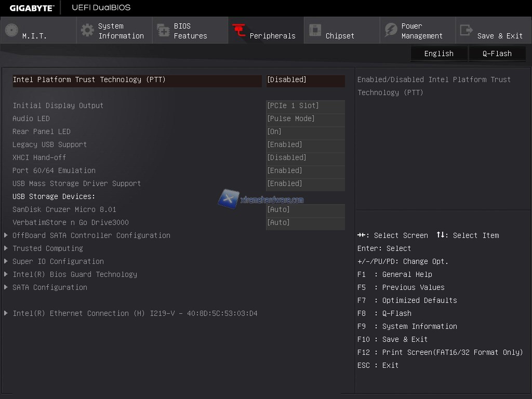The width and height of the screenshot is (532, 399).
Task: Toggle Intel Platform Trust Technology Disabled value
Action: coord(305,80)
